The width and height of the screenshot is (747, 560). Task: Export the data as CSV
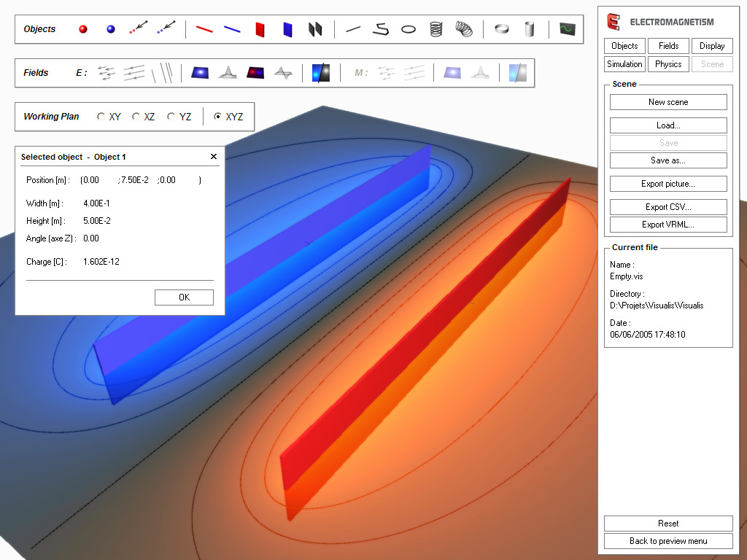(667, 206)
